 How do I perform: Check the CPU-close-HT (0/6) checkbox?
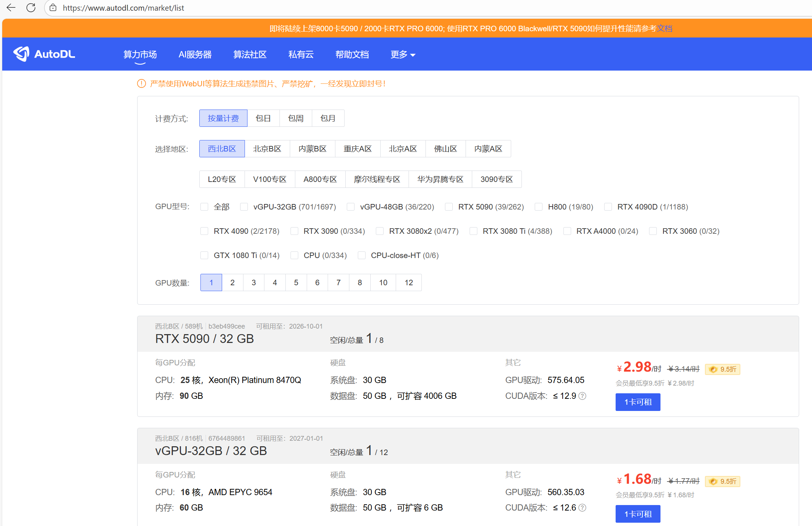pyautogui.click(x=362, y=255)
